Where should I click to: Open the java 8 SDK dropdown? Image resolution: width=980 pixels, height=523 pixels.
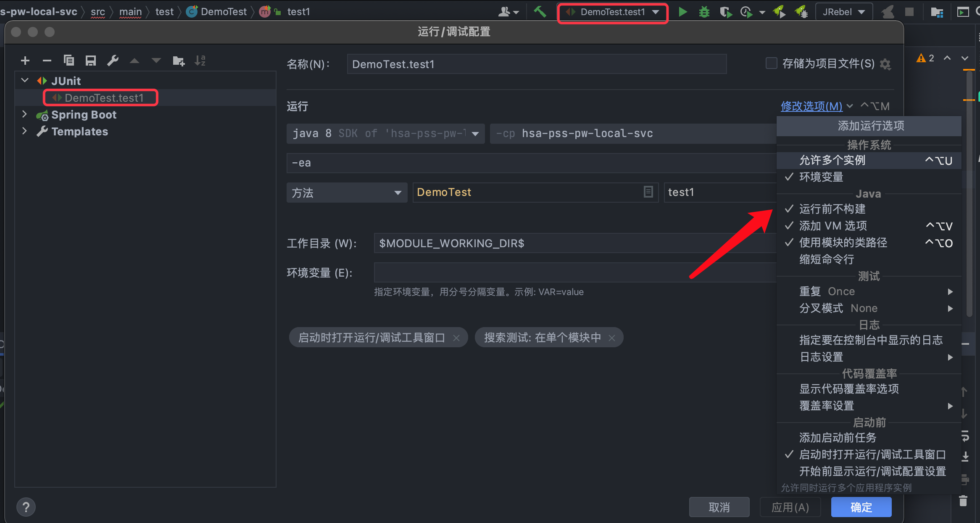click(475, 134)
